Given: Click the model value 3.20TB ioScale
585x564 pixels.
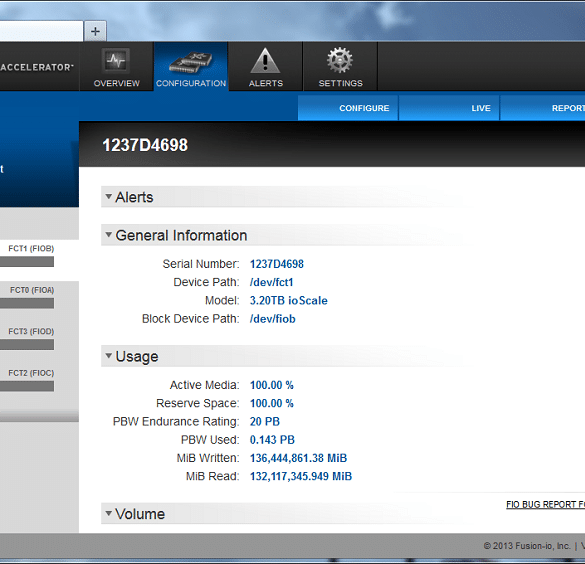Looking at the screenshot, I should 289,301.
